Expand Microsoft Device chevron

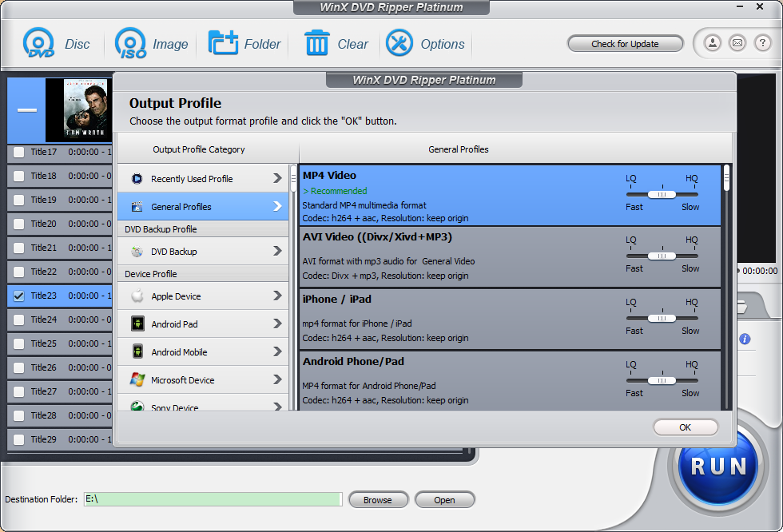click(278, 379)
